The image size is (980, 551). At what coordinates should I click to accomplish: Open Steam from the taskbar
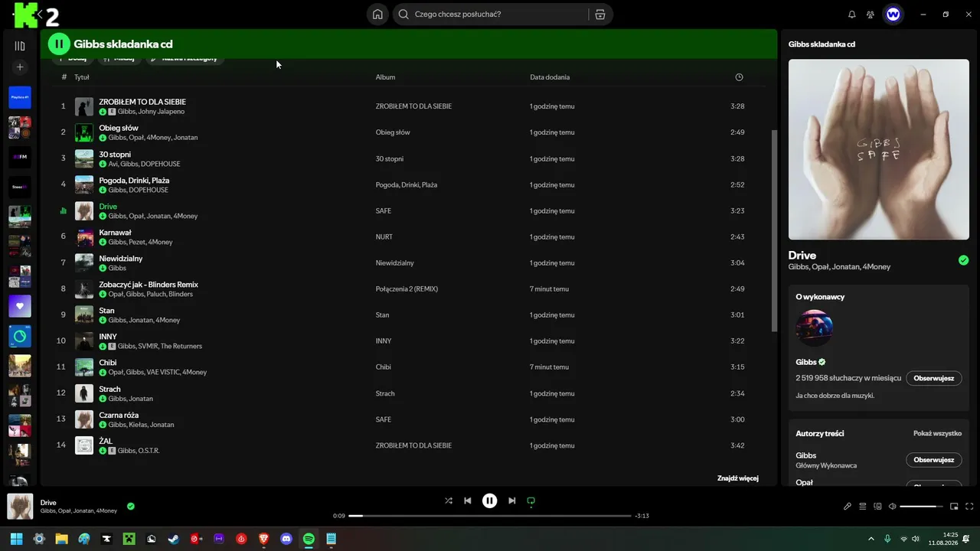pos(174,539)
